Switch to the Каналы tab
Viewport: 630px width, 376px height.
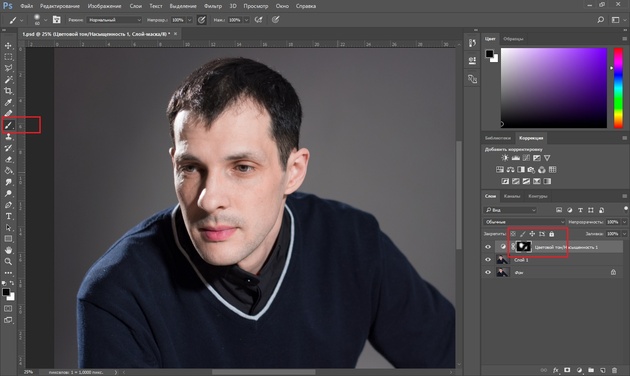[x=512, y=196]
